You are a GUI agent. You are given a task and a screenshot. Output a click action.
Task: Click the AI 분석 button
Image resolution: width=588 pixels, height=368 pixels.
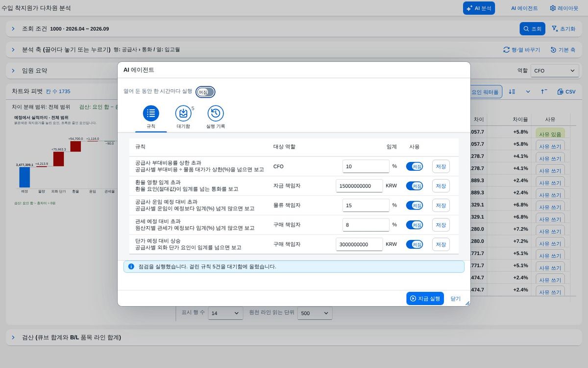pyautogui.click(x=479, y=8)
